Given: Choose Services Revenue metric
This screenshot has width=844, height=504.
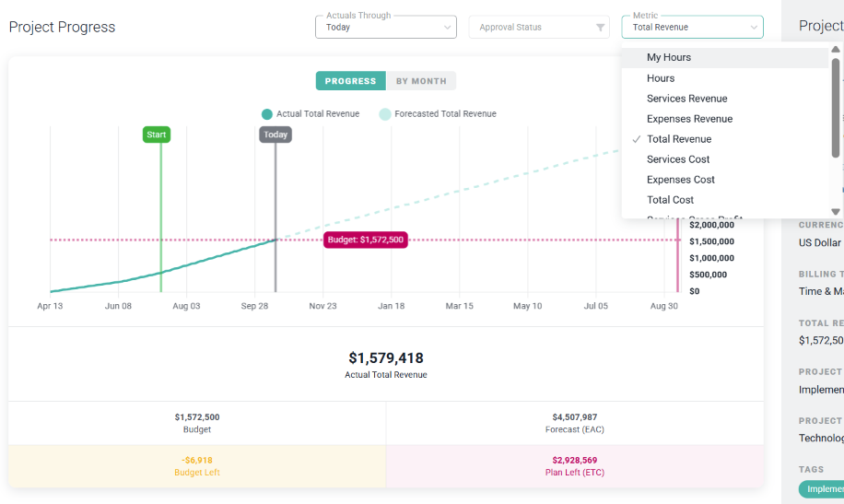Looking at the screenshot, I should pos(724,99).
